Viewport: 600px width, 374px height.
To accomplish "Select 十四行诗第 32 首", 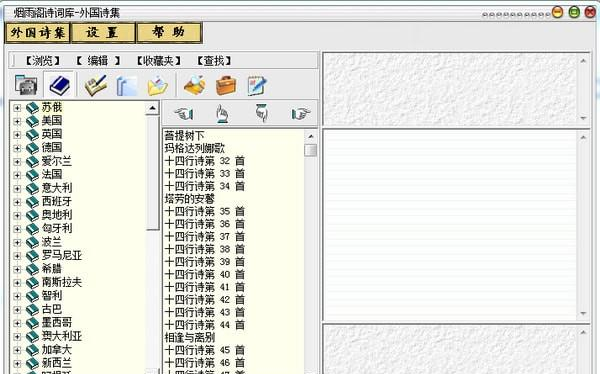I will [x=205, y=161].
